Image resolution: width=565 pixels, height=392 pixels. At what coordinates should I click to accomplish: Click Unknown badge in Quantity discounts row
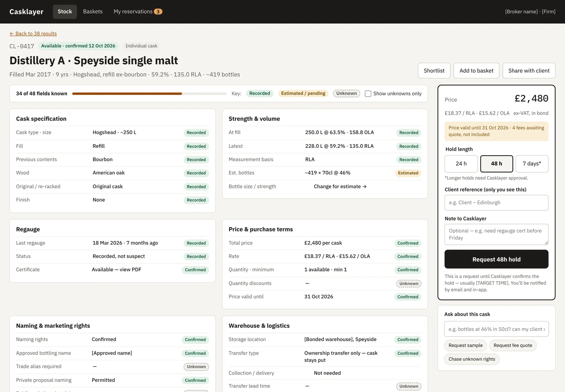409,284
